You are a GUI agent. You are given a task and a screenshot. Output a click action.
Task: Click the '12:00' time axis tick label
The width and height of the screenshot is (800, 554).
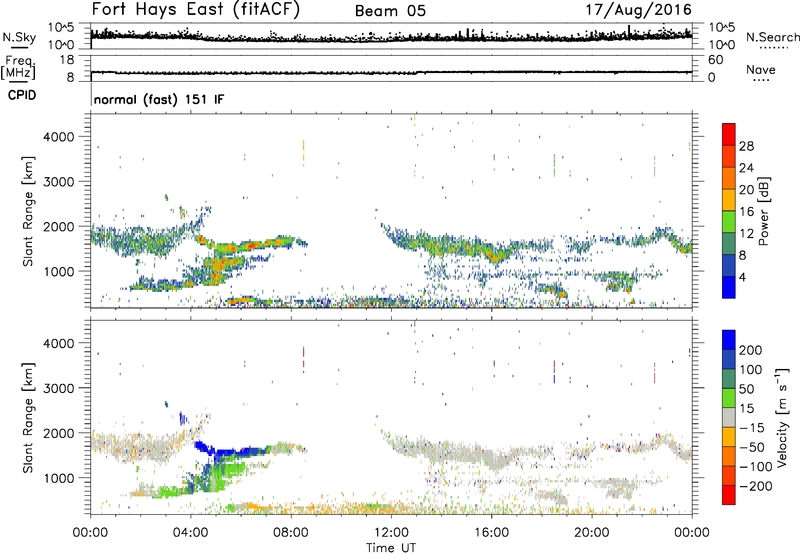[391, 533]
